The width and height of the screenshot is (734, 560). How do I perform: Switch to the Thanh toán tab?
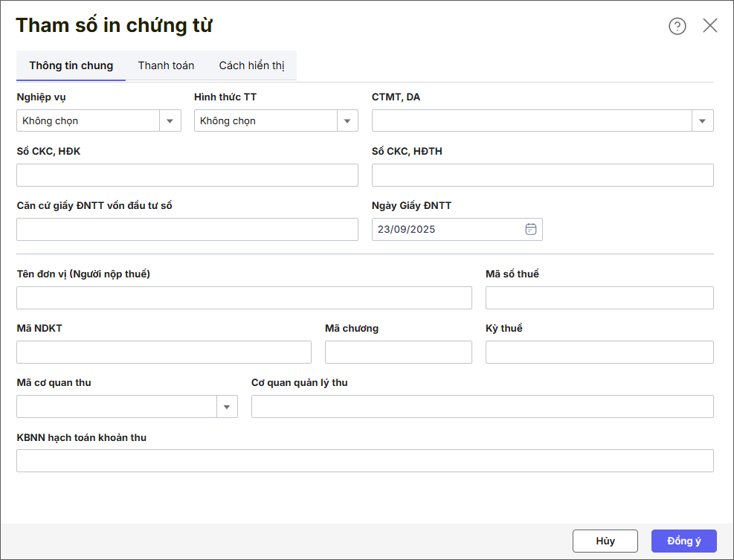pyautogui.click(x=166, y=65)
